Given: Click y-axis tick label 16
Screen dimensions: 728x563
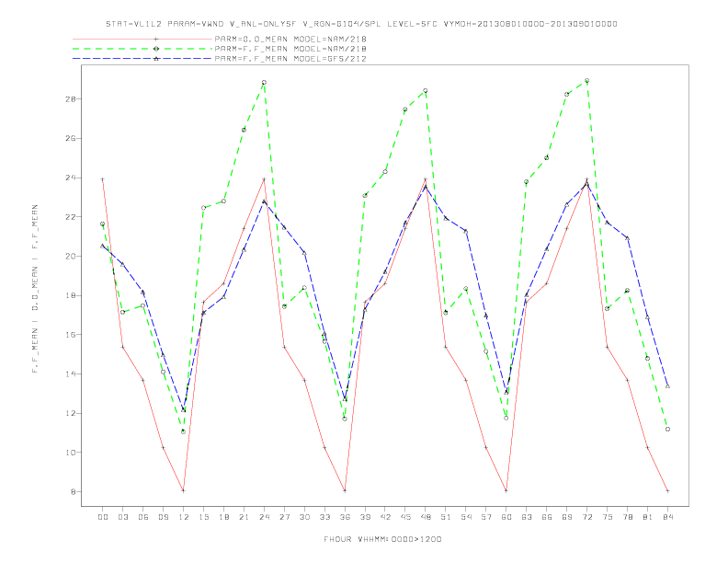Looking at the screenshot, I should [x=71, y=335].
